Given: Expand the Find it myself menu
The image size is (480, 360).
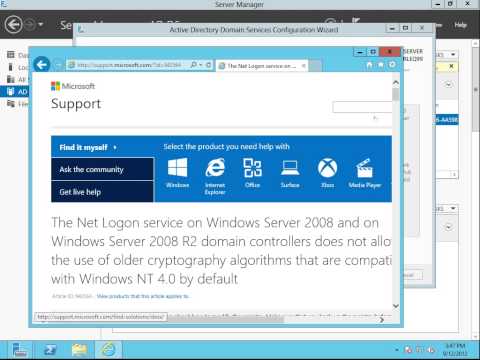Looking at the screenshot, I should tap(102, 147).
